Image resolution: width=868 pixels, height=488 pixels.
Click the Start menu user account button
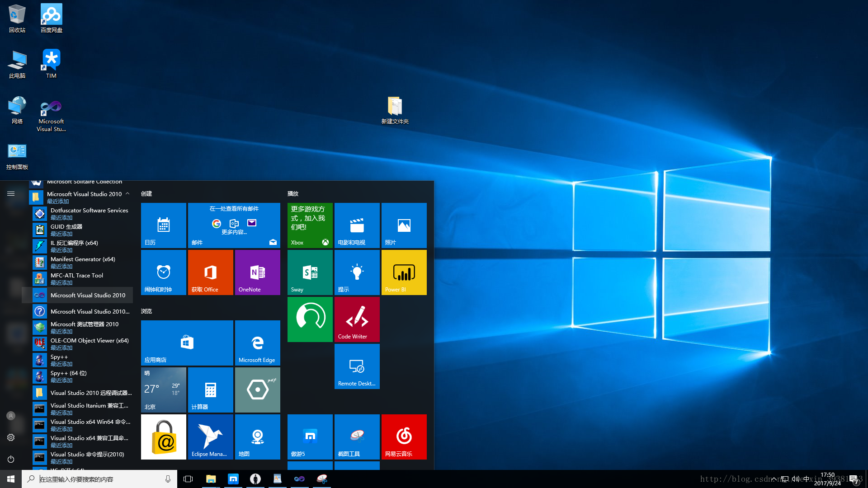pyautogui.click(x=11, y=416)
